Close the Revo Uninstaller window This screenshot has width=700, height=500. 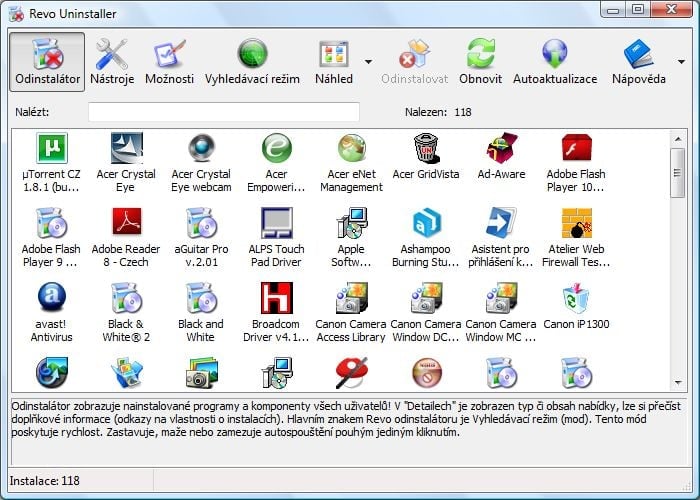point(671,9)
